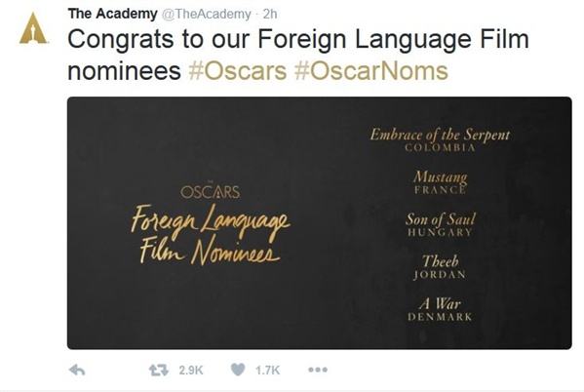Like the tweet with heart icon

(238, 370)
